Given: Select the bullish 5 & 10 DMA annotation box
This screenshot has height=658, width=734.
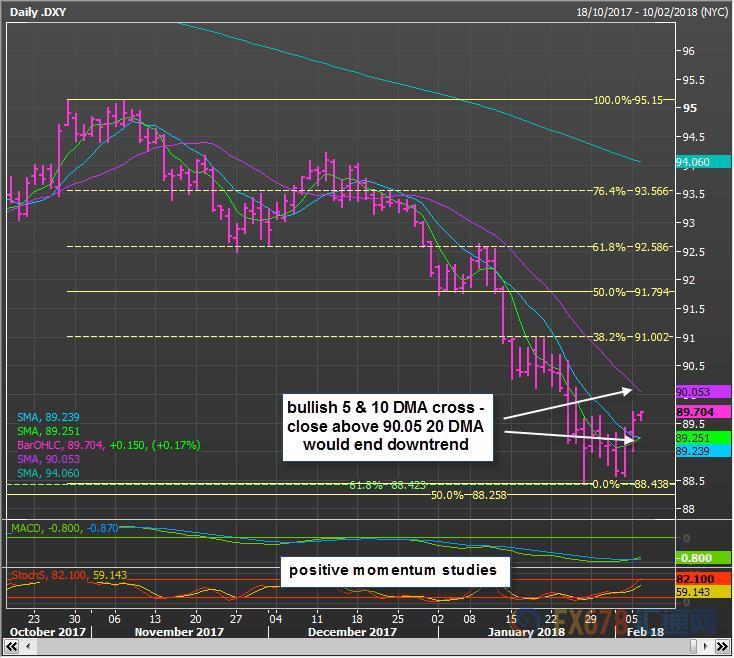Looking at the screenshot, I should tap(390, 426).
